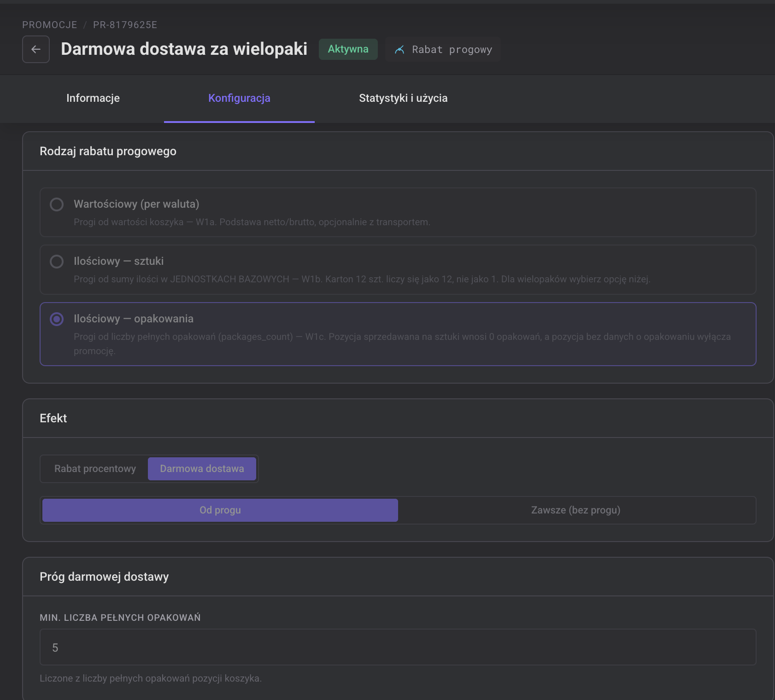
Task: Click the Próg darmowej dostawy heading
Action: 104,577
